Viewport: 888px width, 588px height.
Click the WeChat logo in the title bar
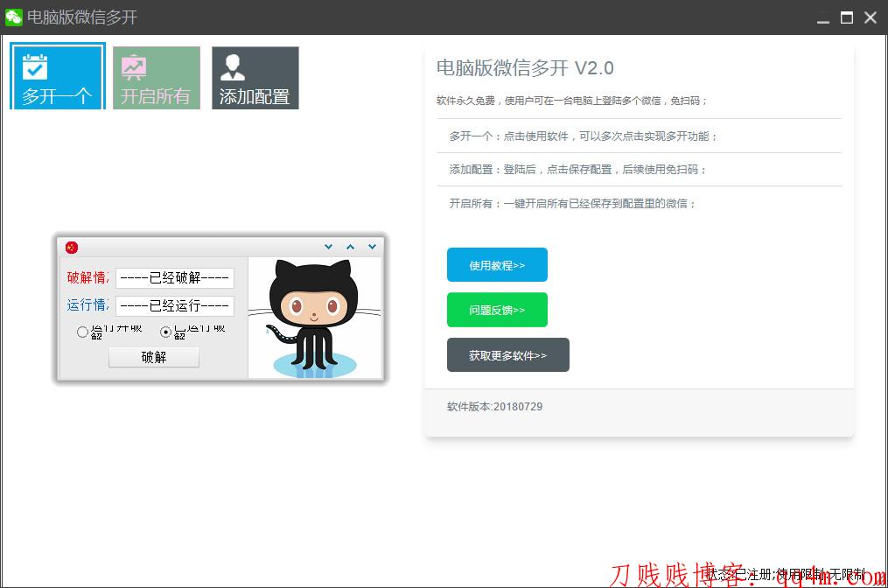pos(13,17)
